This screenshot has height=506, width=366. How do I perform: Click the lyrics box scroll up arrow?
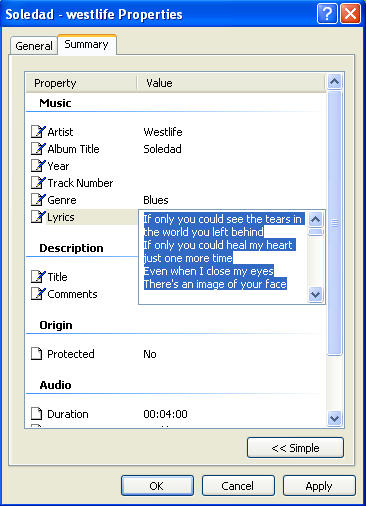point(315,219)
